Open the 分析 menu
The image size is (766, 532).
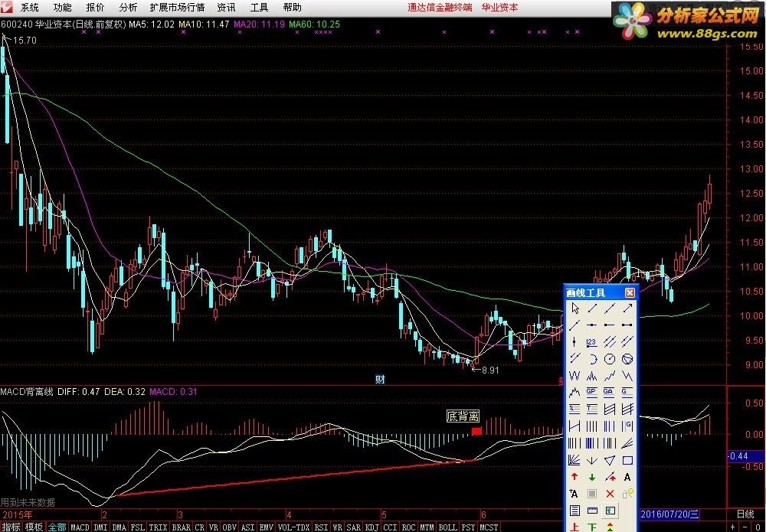click(x=128, y=8)
